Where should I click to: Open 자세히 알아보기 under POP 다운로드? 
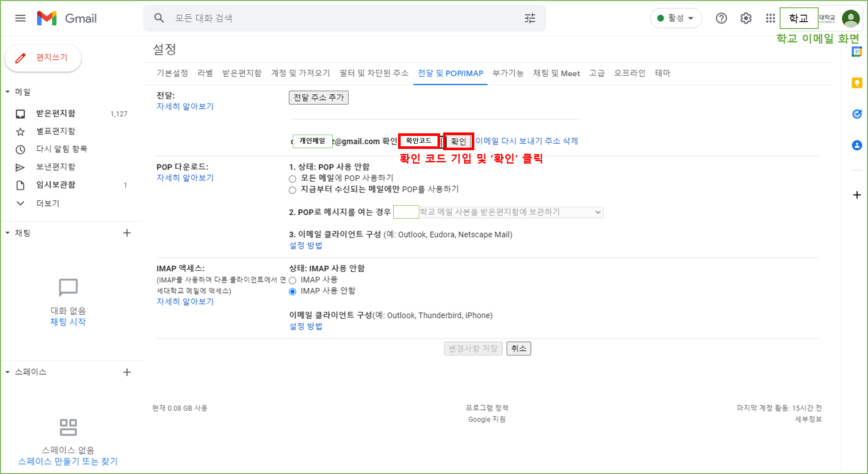(x=185, y=178)
